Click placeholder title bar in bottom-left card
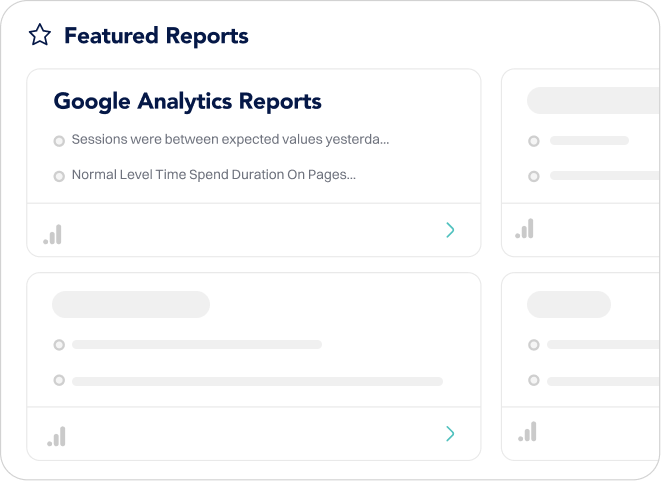 (131, 304)
